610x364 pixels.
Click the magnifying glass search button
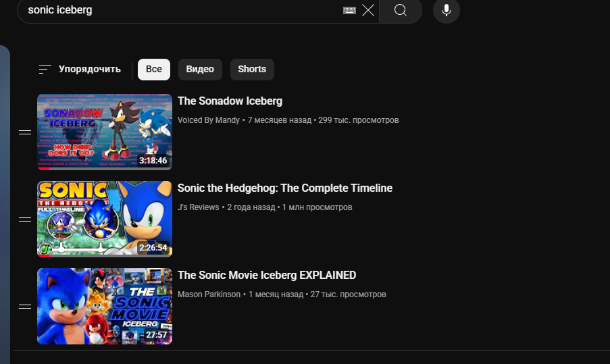click(x=401, y=10)
